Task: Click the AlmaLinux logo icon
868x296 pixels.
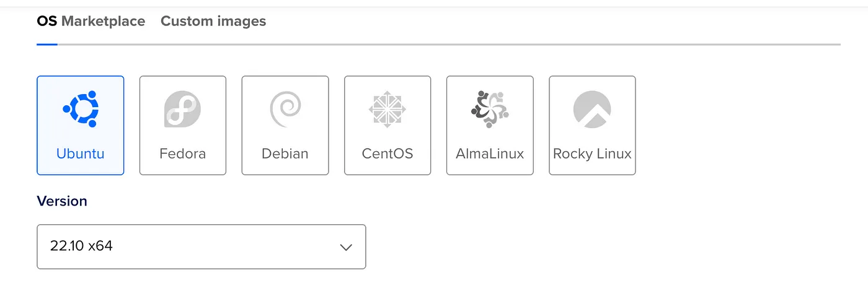Action: coord(490,109)
